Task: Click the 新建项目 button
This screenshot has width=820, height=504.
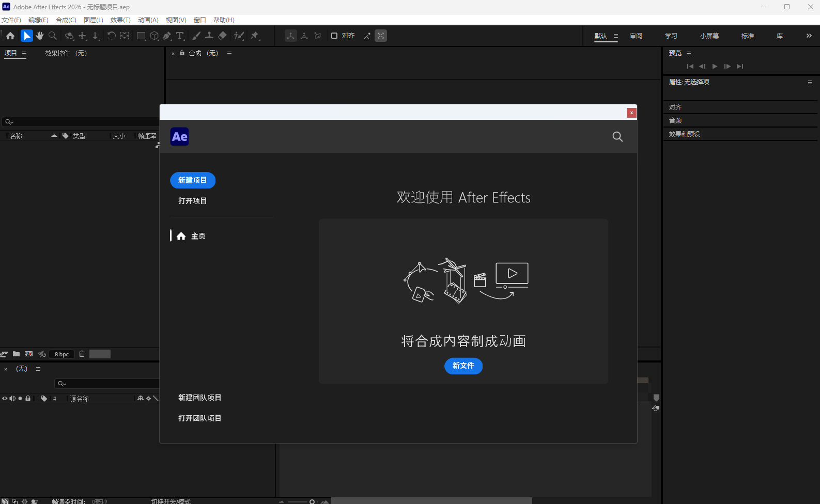Action: click(x=193, y=180)
